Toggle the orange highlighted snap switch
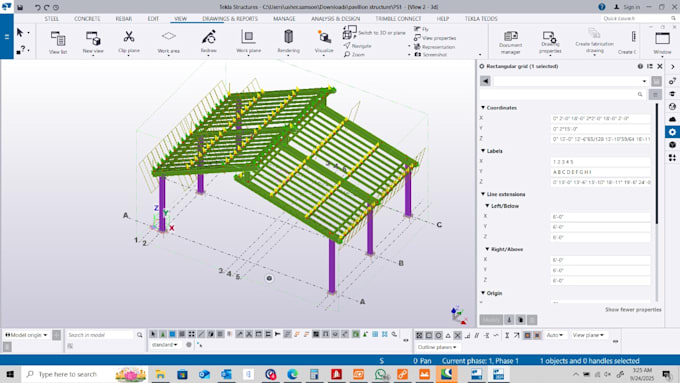Viewport: 680px width, 383px height. coord(527,335)
